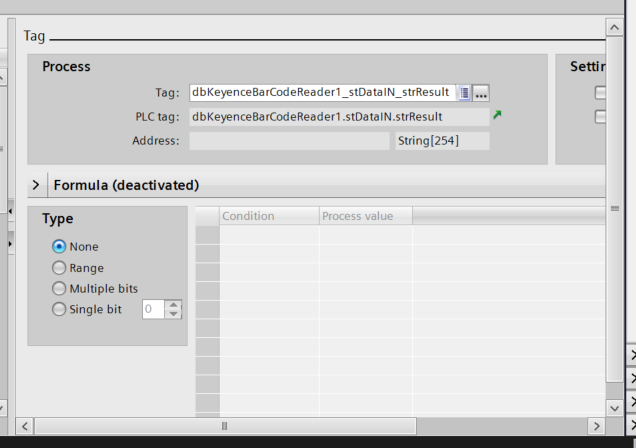Tick the first checkbox under Settings
636x448 pixels.
[x=600, y=93]
